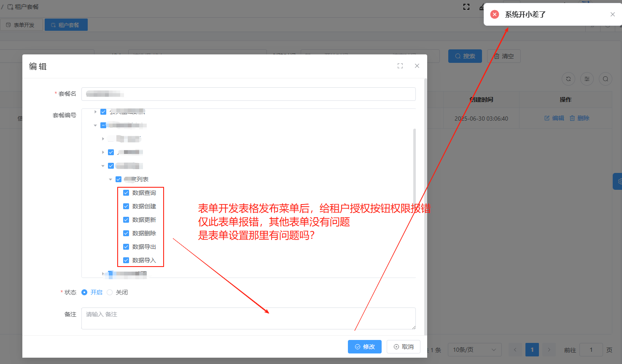622x364 pixels.
Task: Close the edit dialog with X icon
Action: point(417,66)
